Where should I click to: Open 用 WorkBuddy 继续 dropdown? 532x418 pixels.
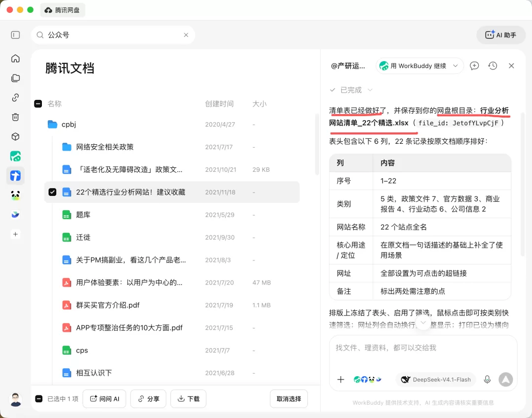419,66
